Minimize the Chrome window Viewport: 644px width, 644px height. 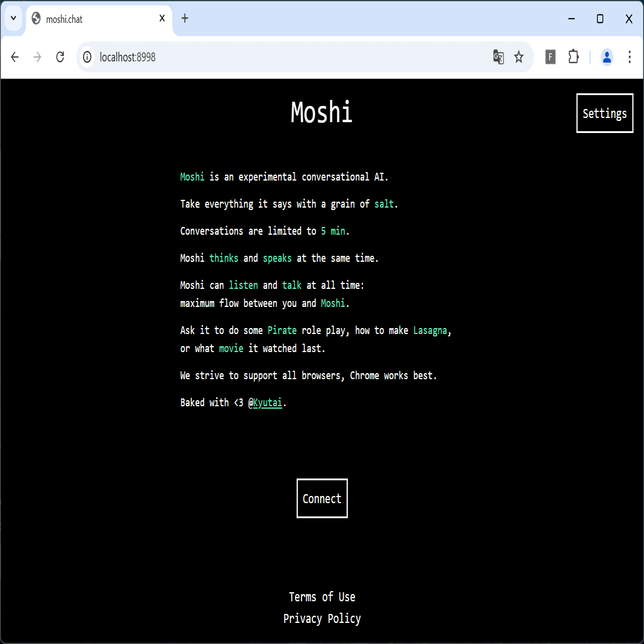coord(571,19)
